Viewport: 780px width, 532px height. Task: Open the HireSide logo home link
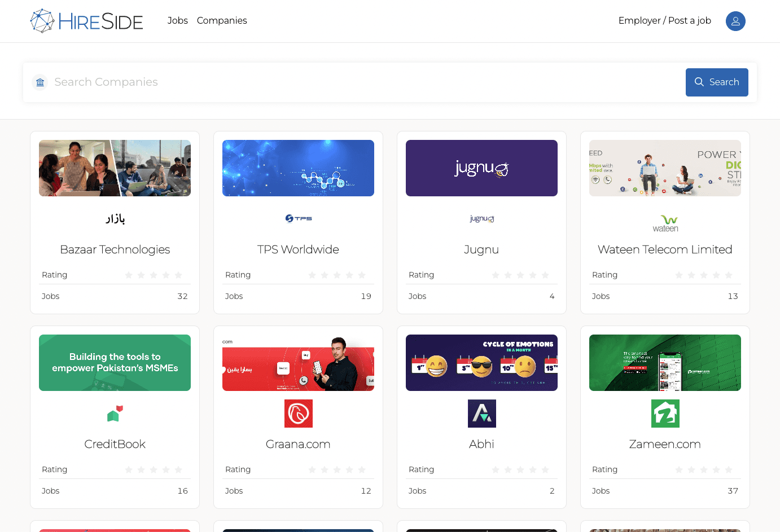coord(86,21)
